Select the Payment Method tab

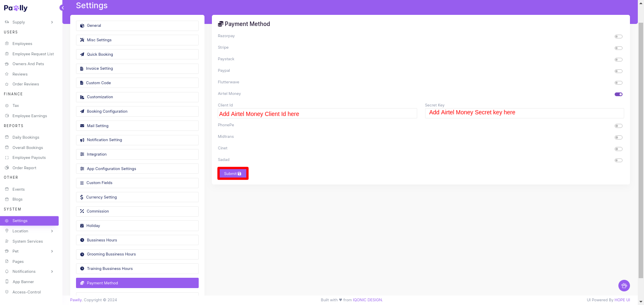click(137, 283)
